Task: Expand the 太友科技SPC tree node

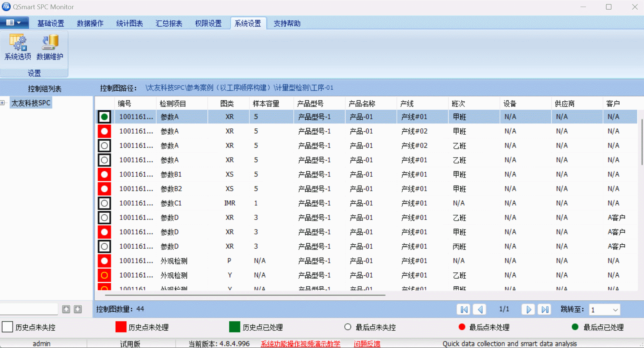Action: point(3,103)
